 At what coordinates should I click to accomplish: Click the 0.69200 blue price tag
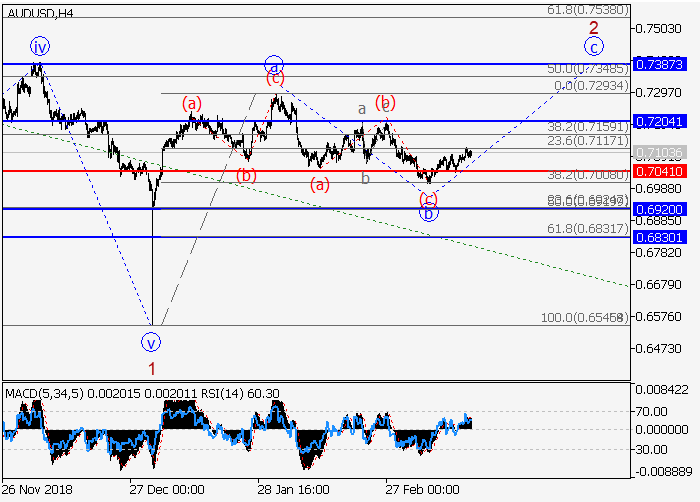[659, 209]
